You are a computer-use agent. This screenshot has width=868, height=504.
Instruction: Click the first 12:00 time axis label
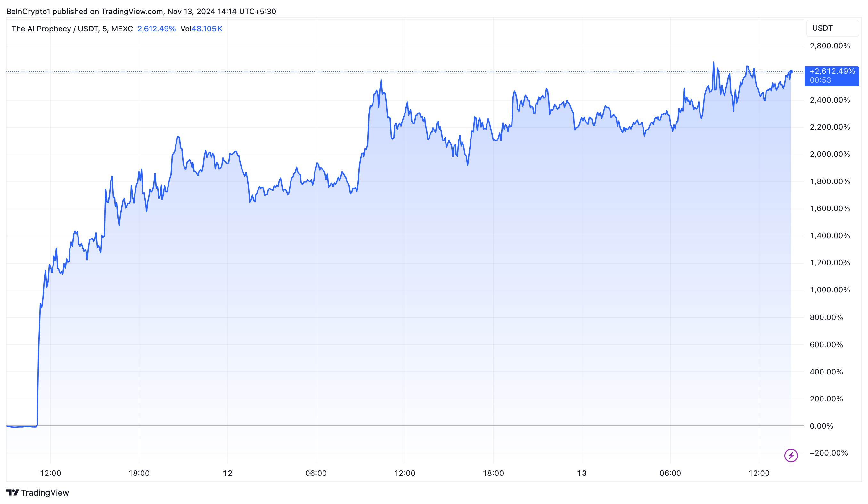(50, 473)
